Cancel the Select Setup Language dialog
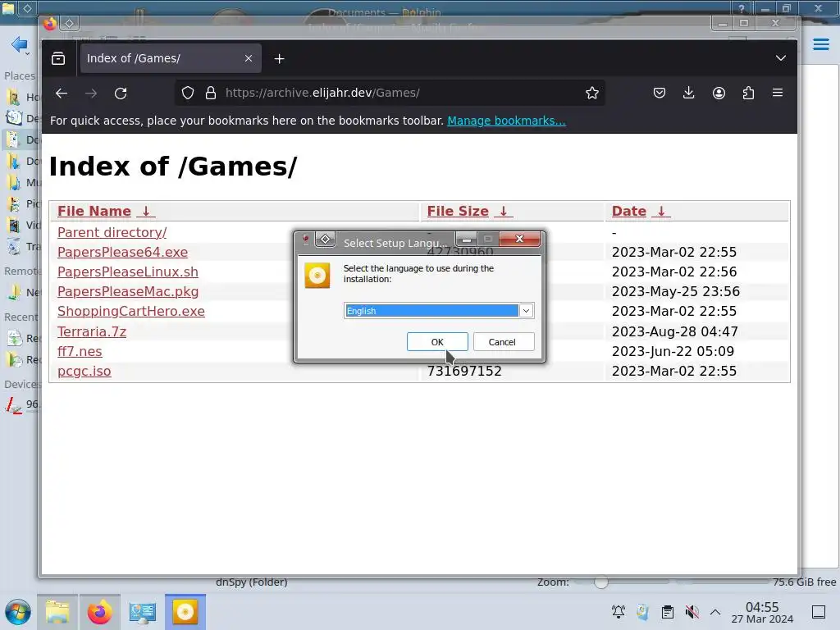Screen dimensions: 840x630 pyautogui.click(x=503, y=342)
